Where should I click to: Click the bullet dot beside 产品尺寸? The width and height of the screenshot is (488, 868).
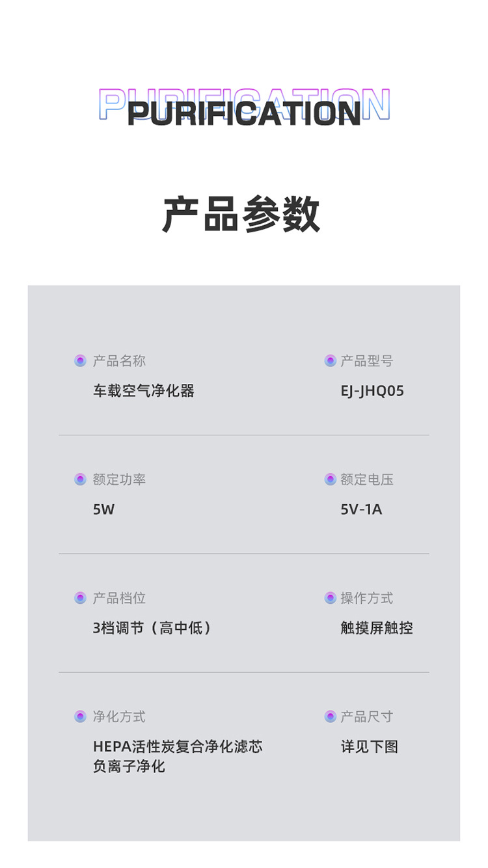point(331,716)
